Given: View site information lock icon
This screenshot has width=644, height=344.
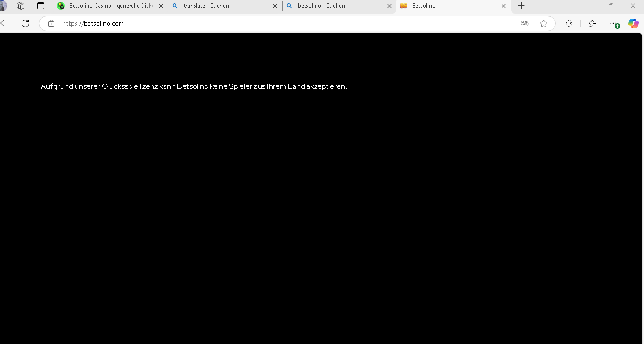Looking at the screenshot, I should click(x=51, y=23).
